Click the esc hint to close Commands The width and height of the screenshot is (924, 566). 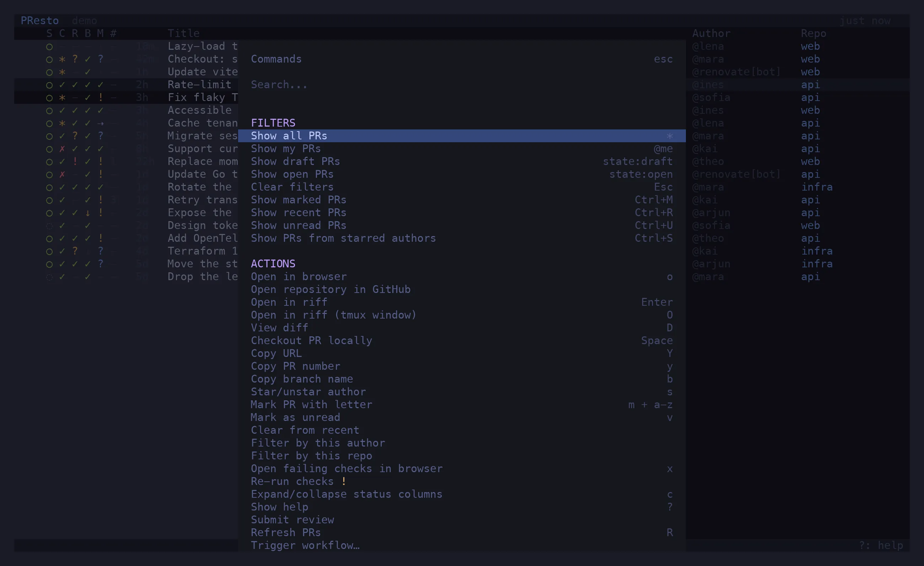(x=663, y=59)
